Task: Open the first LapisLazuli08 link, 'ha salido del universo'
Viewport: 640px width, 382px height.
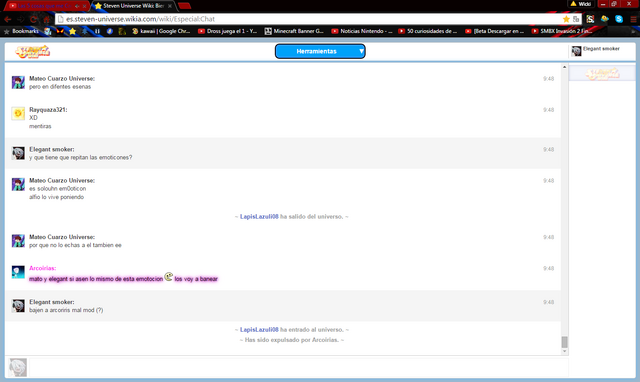Action: coord(259,217)
